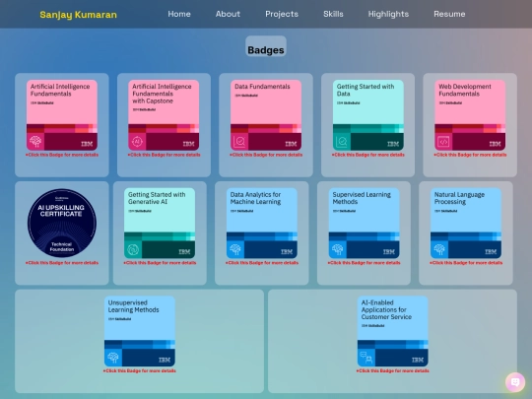Click brain icon on Unsupervised Learning badge
The width and height of the screenshot is (532, 399).
tap(113, 358)
